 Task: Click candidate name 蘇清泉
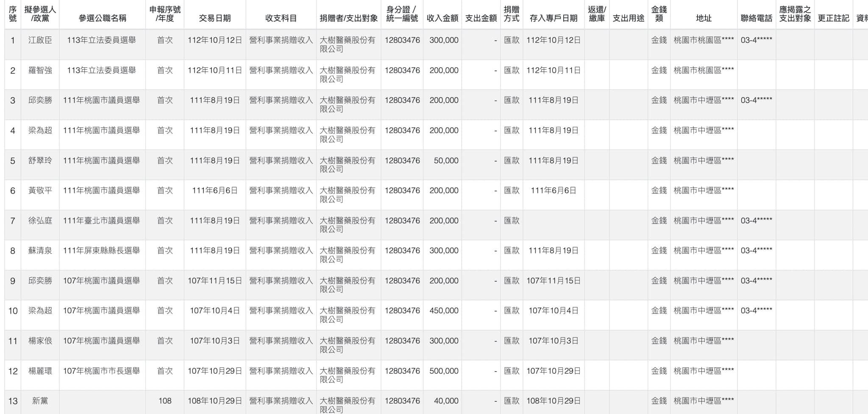click(x=40, y=251)
